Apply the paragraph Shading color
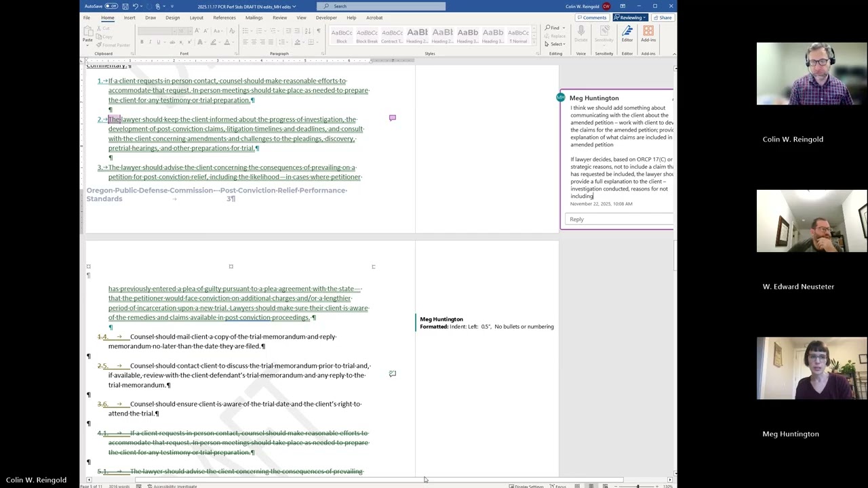 (298, 42)
